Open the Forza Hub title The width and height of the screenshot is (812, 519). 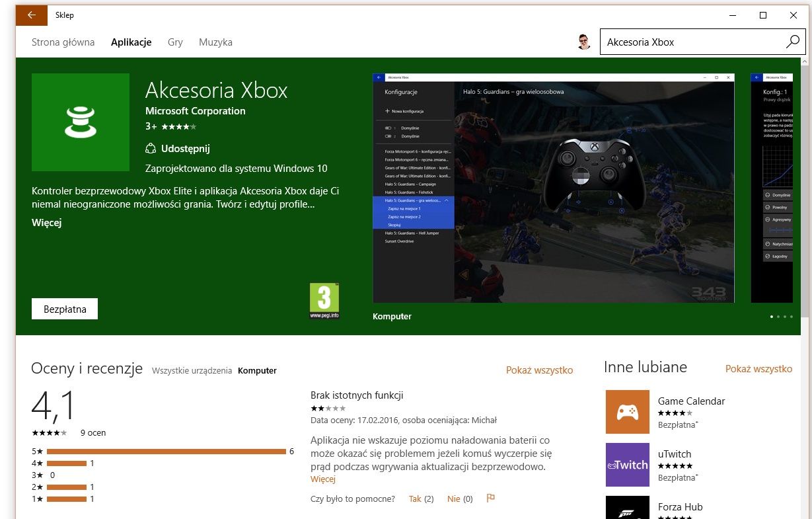coord(681,507)
